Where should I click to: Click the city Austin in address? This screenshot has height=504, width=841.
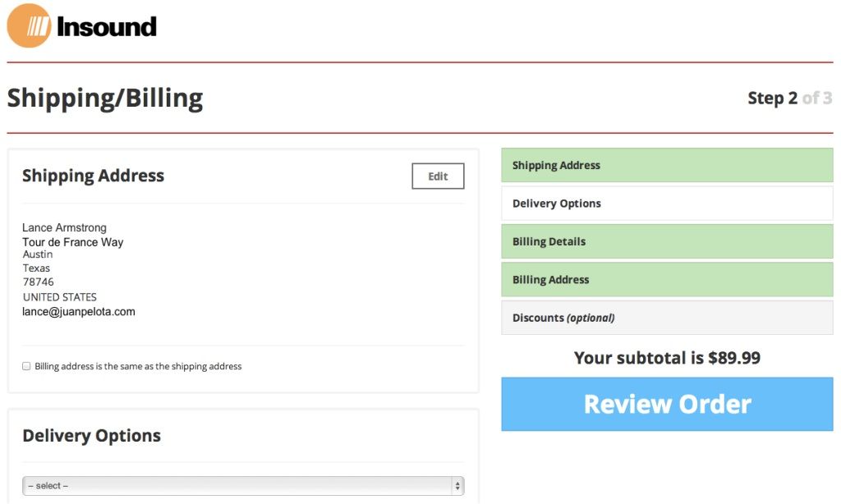38,254
